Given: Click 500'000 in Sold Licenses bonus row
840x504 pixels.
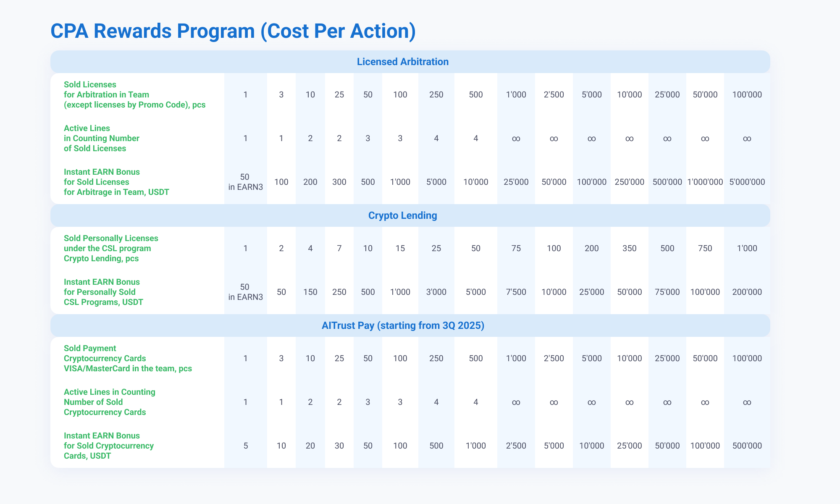Looking at the screenshot, I should [667, 182].
